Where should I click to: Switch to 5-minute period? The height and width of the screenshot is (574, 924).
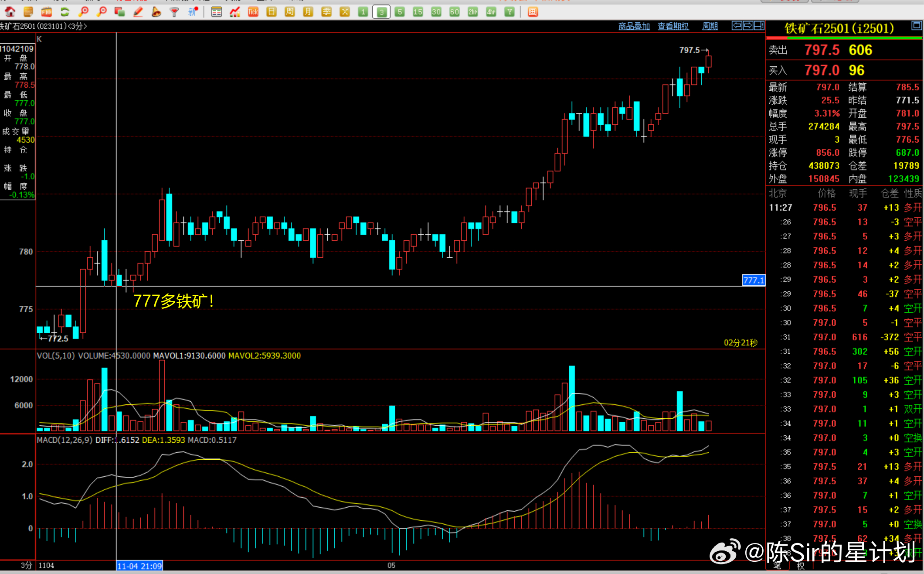pyautogui.click(x=400, y=12)
